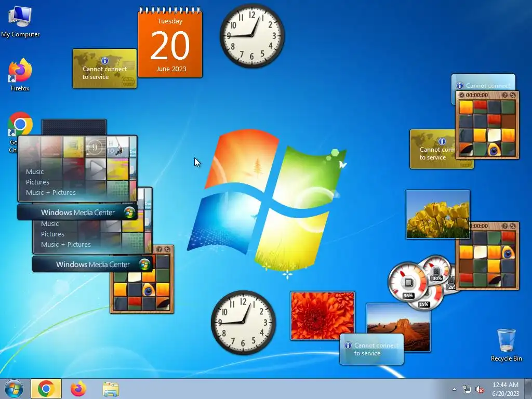Screen dimensions: 532x399
Task: Choose Music + Pictures in lower Media Center gadget
Action: pyautogui.click(x=66, y=245)
